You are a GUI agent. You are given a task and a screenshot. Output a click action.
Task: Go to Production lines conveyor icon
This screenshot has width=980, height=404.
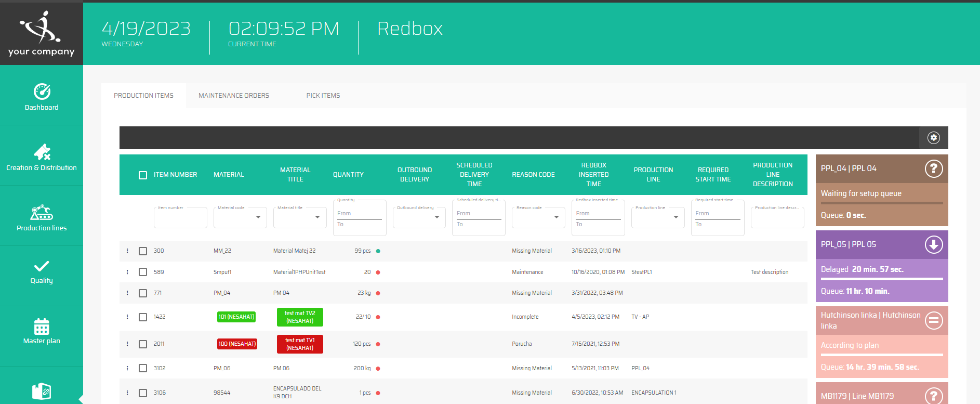(42, 213)
